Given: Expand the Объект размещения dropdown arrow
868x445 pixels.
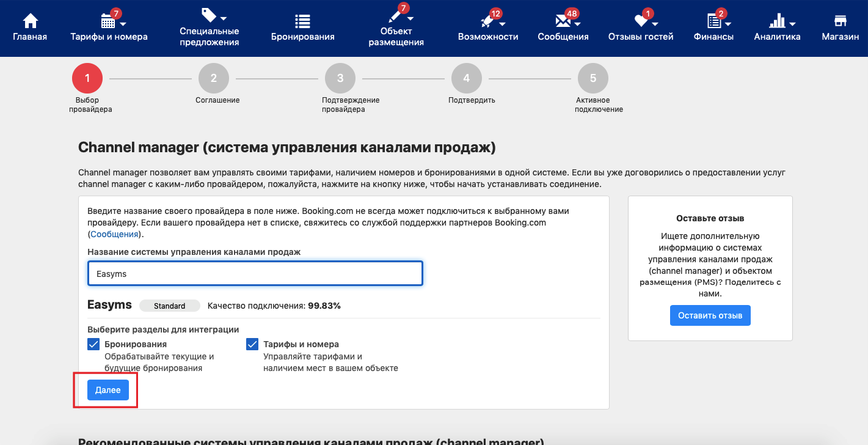Looking at the screenshot, I should [x=410, y=18].
